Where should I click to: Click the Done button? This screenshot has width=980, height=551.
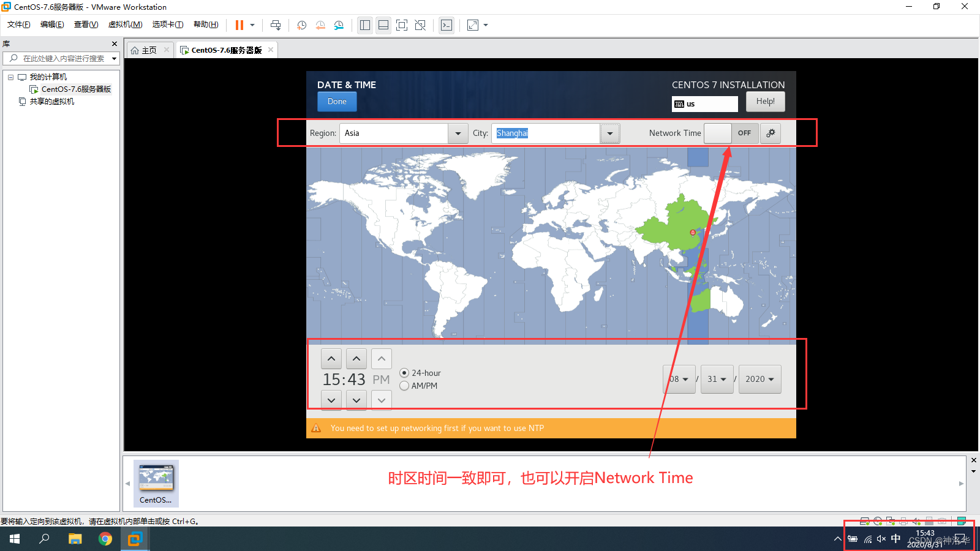pyautogui.click(x=337, y=102)
